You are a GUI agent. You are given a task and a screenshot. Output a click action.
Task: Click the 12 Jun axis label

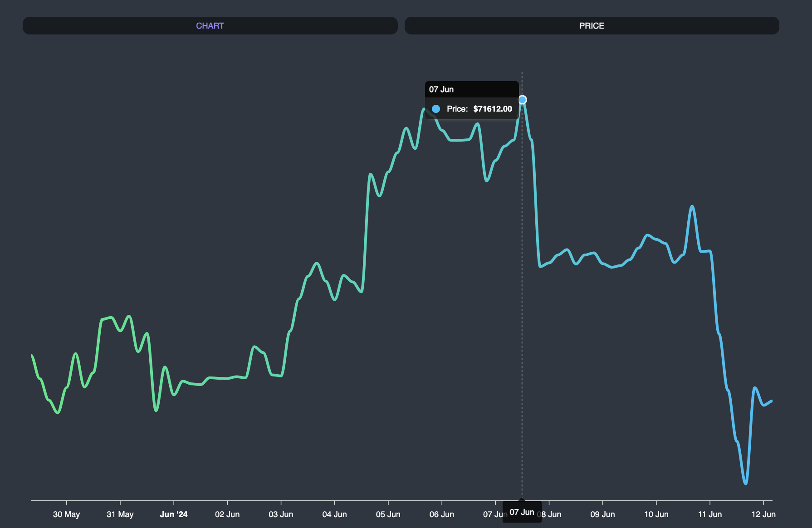pyautogui.click(x=763, y=514)
